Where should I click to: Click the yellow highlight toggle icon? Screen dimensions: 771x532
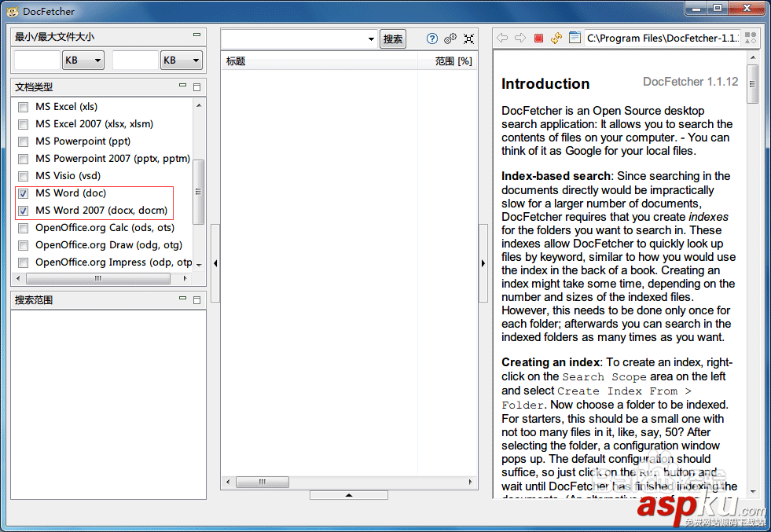pos(557,38)
